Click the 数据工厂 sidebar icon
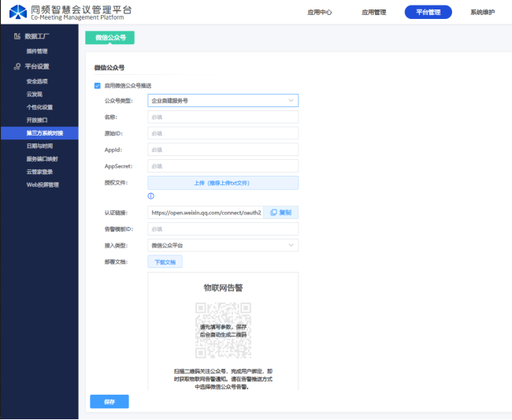 tap(17, 37)
